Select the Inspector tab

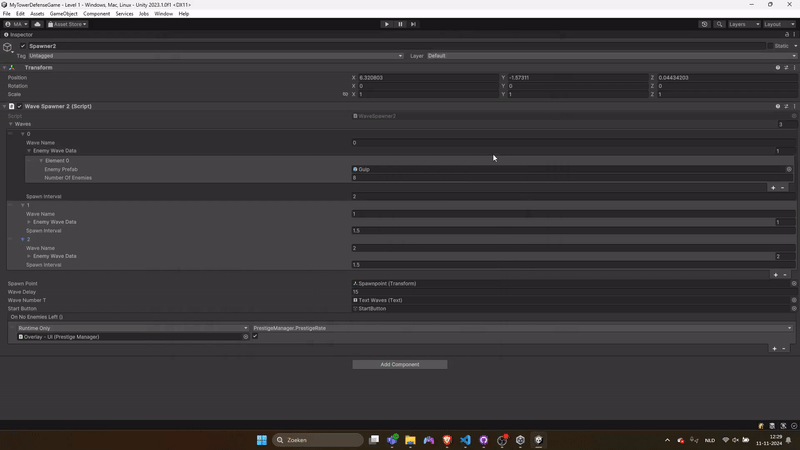coord(18,35)
